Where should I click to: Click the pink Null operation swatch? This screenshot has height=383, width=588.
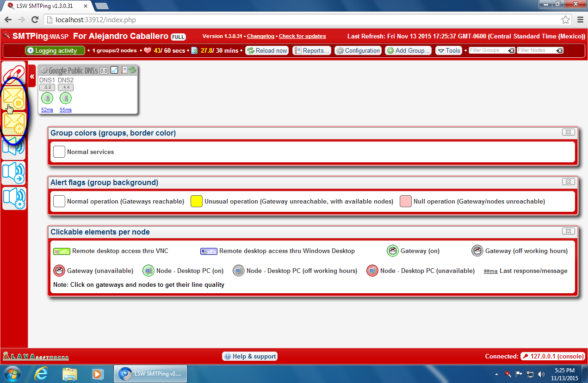[x=406, y=201]
